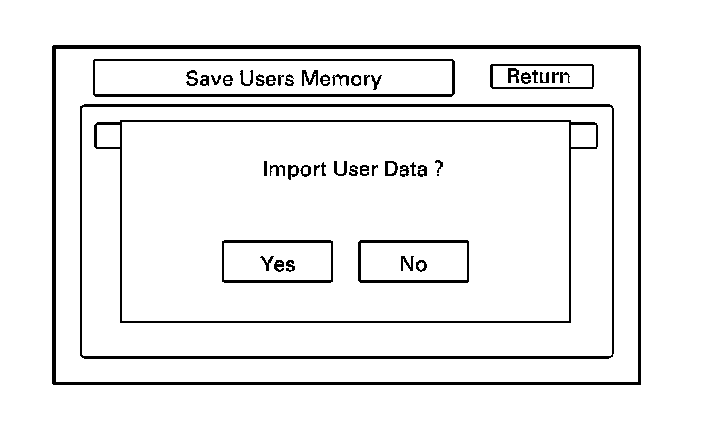Click blank dialog space above the prompt
Screen dimensions: 704x426
[345, 138]
